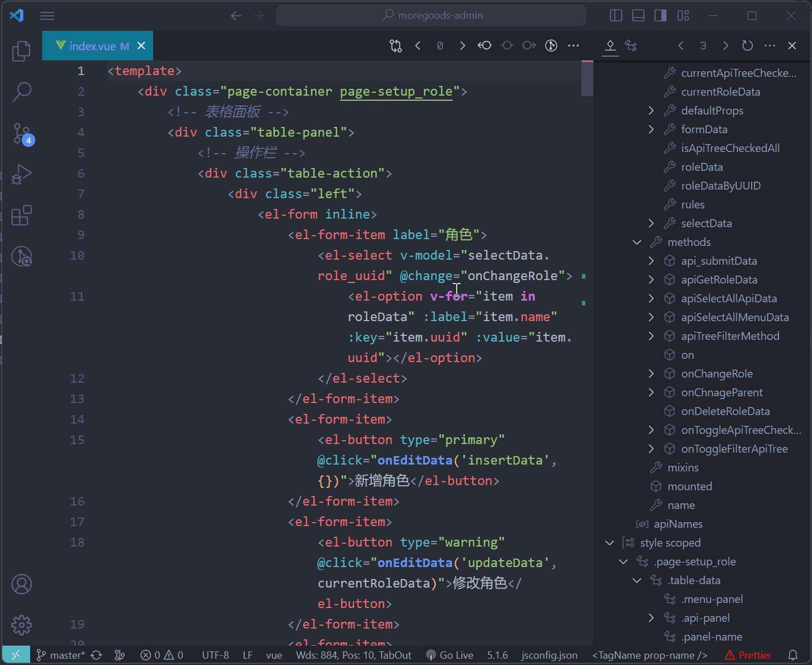
Task: Open the Explorer from the Activity Bar
Action: tap(21, 51)
